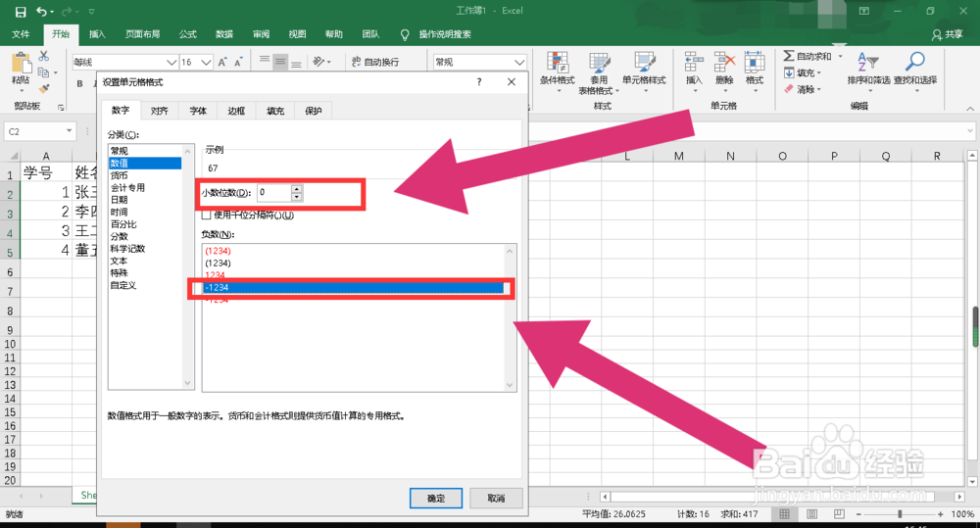
Task: Cut selection with the scissors icon
Action: (44, 56)
